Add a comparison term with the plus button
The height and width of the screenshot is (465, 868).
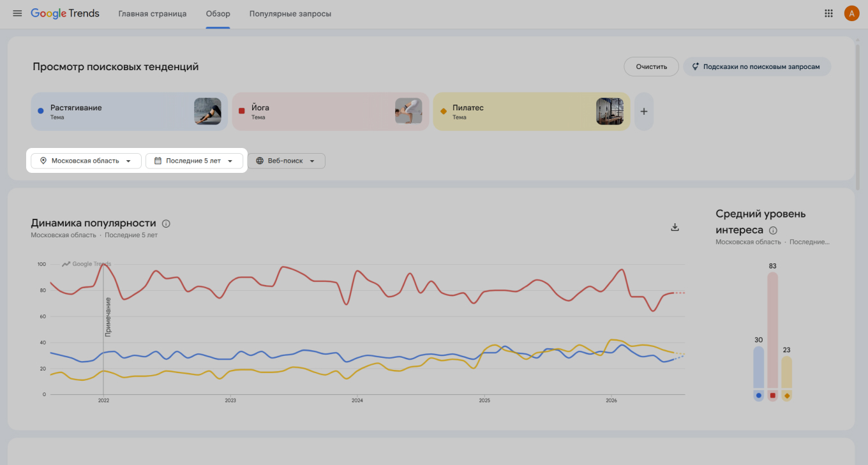[644, 112]
